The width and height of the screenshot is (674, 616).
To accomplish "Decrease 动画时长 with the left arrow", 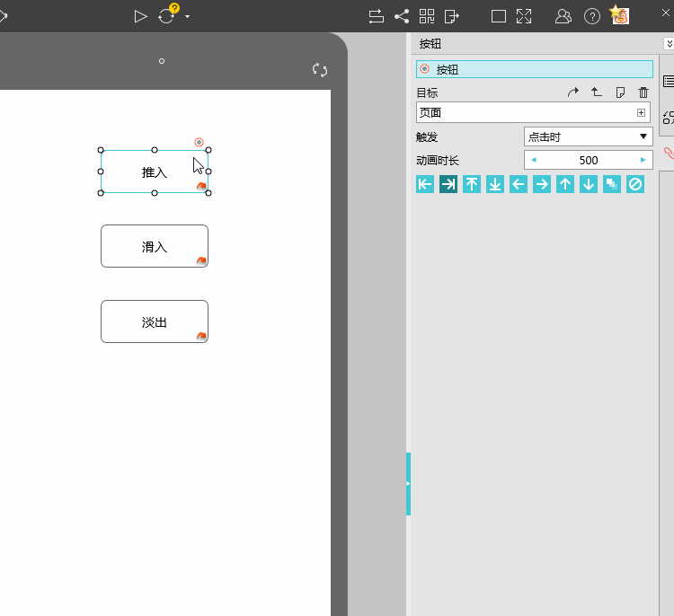I will click(534, 160).
